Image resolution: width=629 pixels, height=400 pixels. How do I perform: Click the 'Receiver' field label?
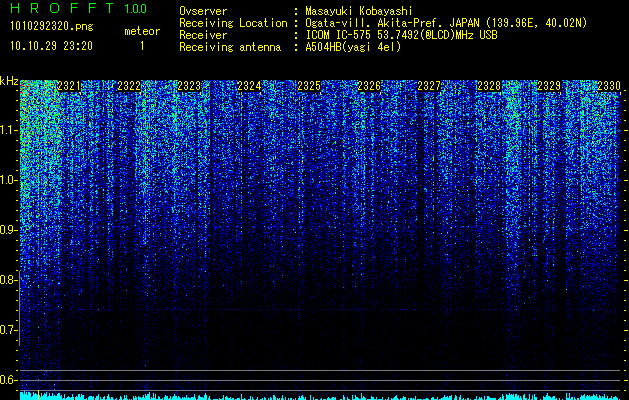point(203,35)
